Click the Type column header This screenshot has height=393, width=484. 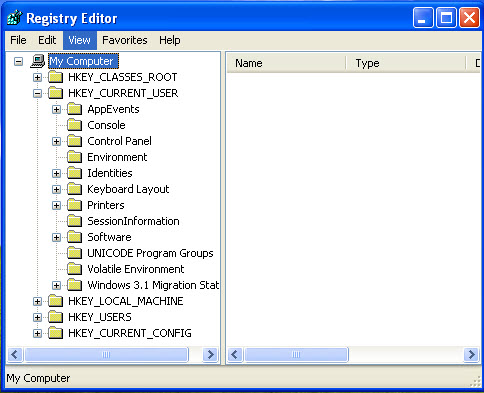pos(406,63)
